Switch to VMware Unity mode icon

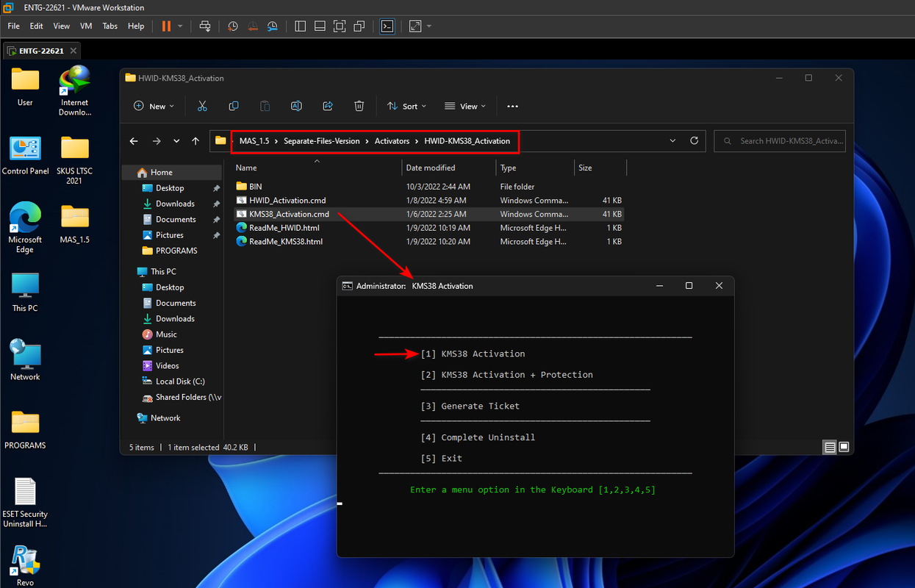[359, 26]
